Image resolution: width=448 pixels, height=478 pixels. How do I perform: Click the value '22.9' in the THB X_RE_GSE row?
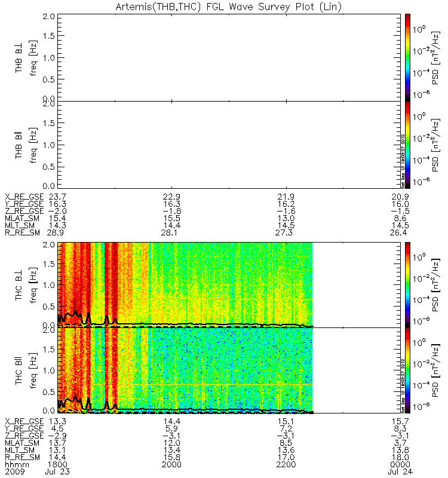point(172,197)
